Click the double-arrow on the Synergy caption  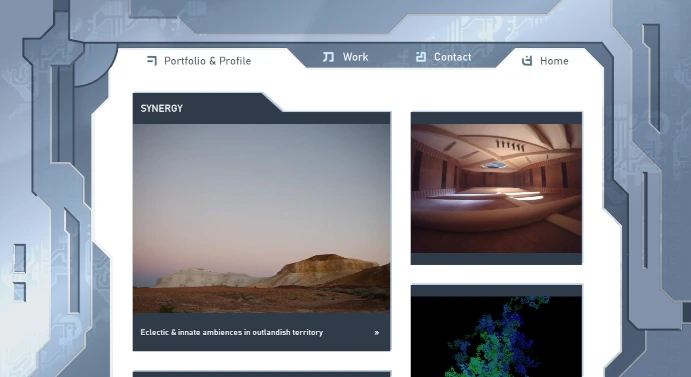[377, 332]
